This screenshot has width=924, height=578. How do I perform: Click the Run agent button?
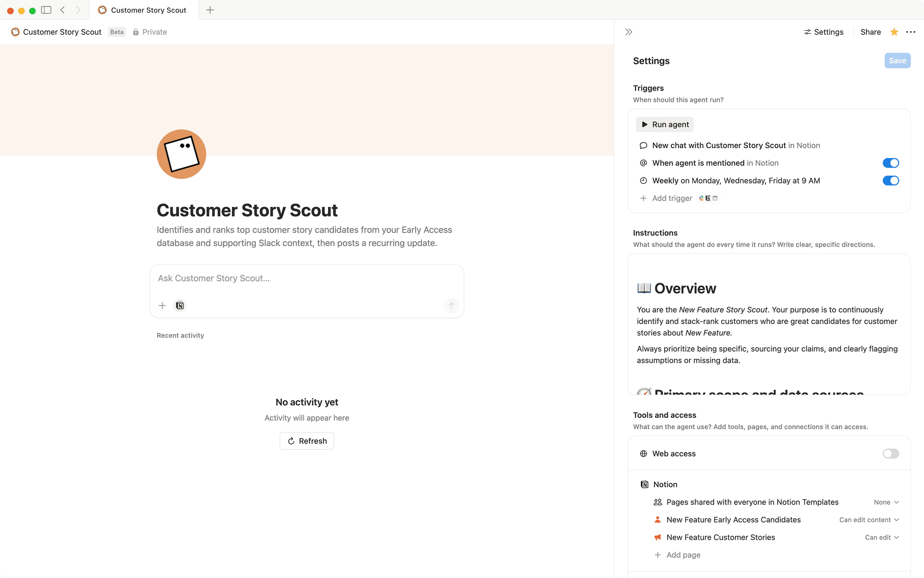click(664, 124)
